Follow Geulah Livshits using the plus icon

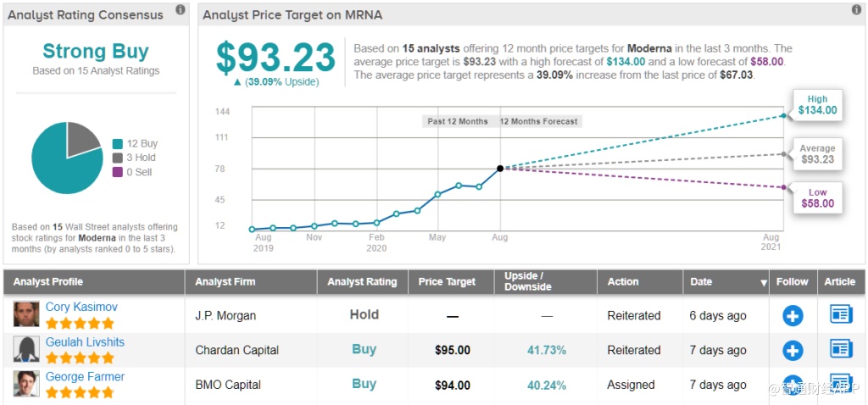pyautogui.click(x=793, y=350)
